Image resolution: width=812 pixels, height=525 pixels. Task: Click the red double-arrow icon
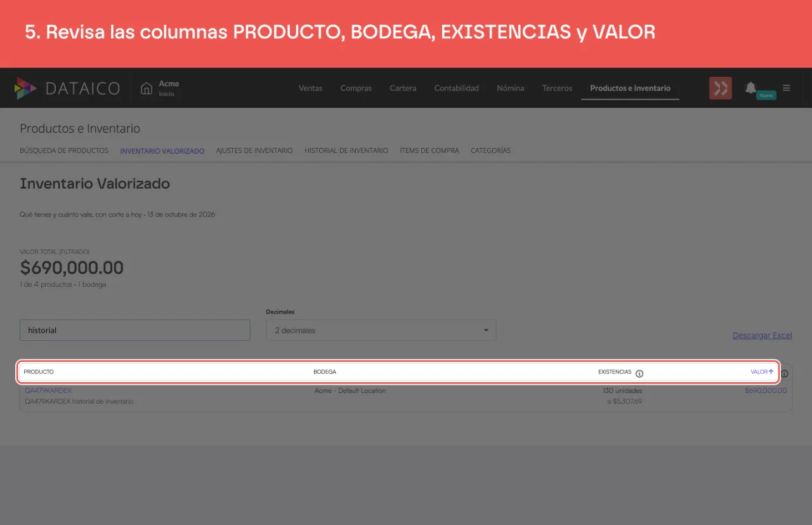pos(721,88)
